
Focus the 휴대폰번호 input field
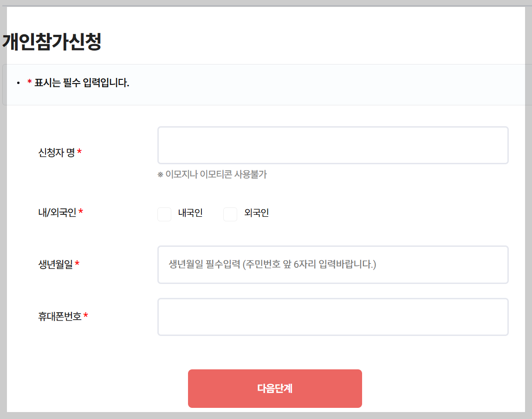click(x=332, y=316)
